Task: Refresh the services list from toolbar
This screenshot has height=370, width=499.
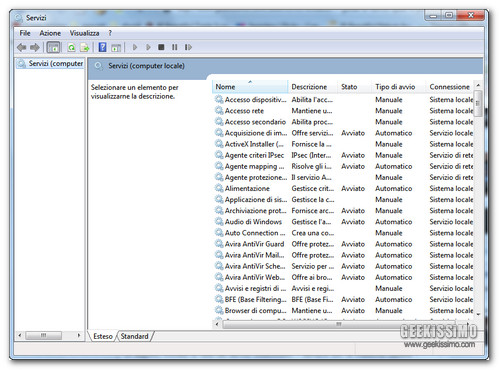Action: click(x=71, y=48)
